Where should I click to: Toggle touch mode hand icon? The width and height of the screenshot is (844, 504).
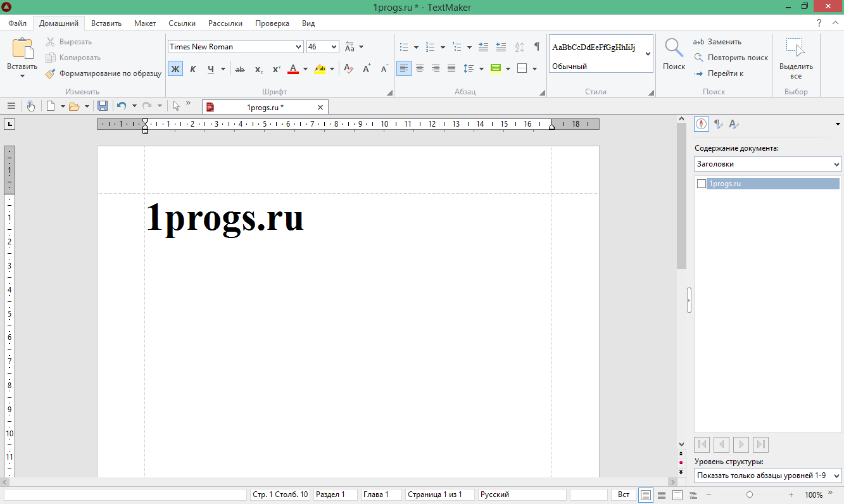point(30,106)
